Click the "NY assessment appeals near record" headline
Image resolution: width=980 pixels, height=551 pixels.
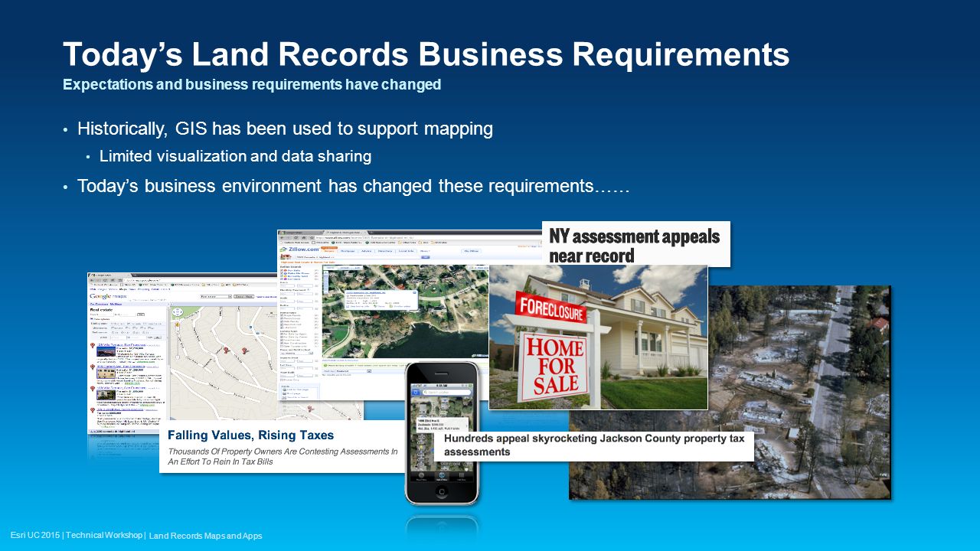635,245
